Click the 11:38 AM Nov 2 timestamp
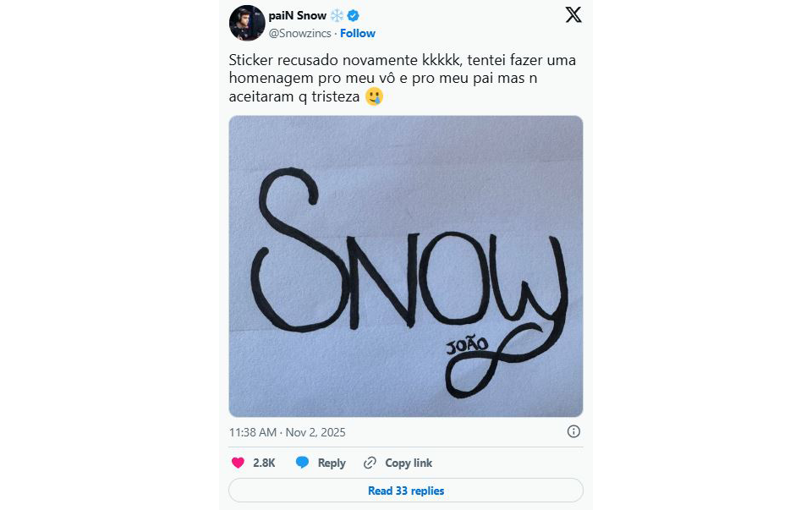The height and width of the screenshot is (510, 812). [x=288, y=432]
